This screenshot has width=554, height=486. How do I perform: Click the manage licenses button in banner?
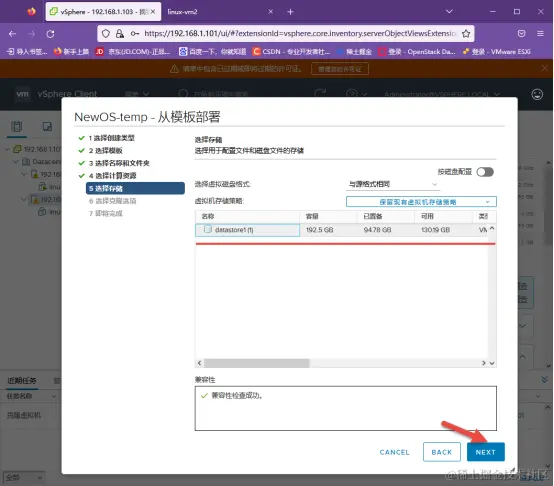pos(340,69)
